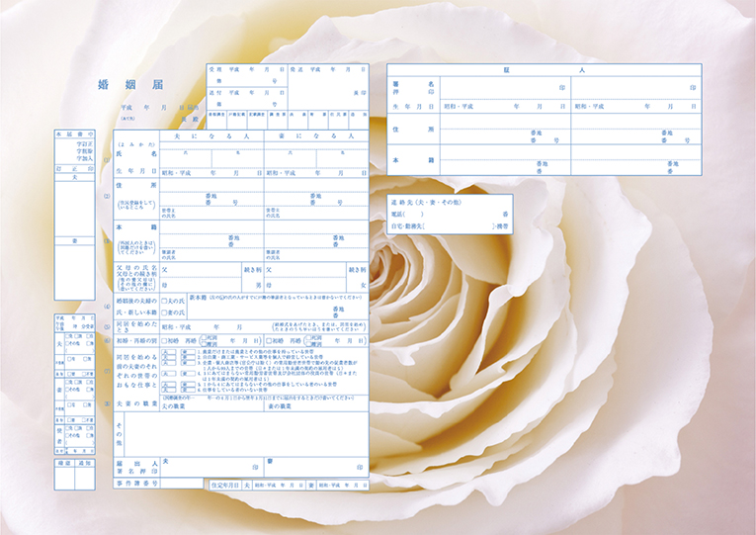Click the 婚姻届 form title

coord(130,85)
